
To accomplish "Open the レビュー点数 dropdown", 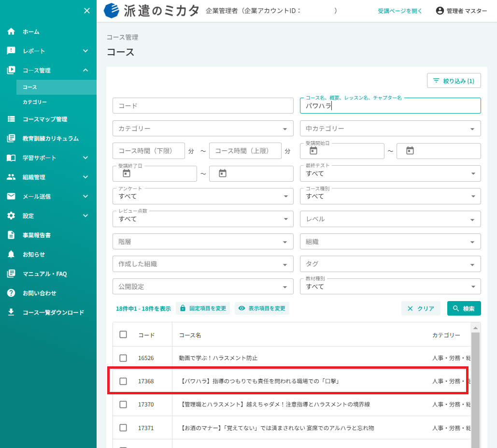I will click(x=203, y=219).
